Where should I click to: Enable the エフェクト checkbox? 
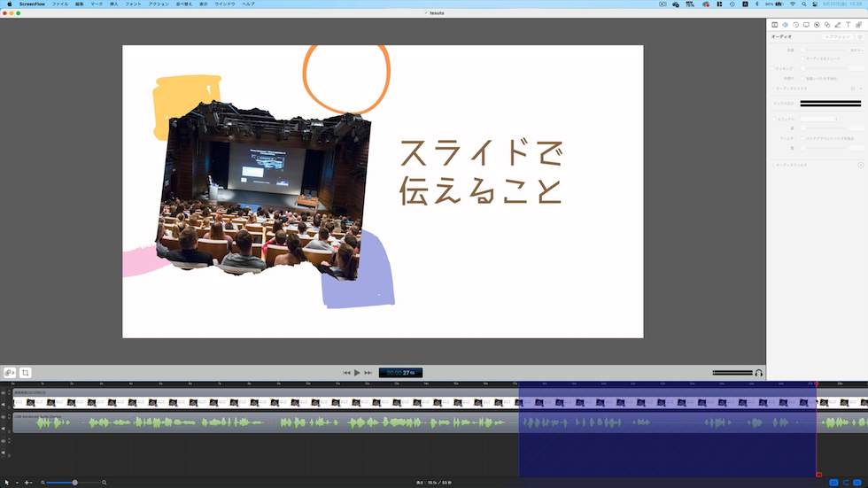point(774,119)
